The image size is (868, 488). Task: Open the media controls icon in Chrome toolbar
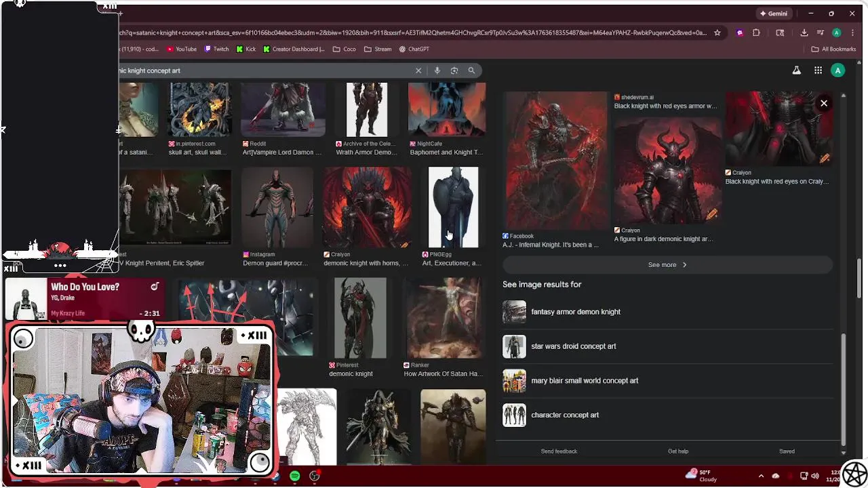(820, 33)
